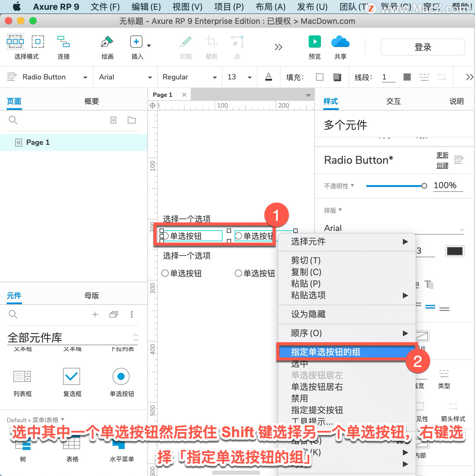This screenshot has width=475, height=476.
Task: Open the File menu in menu bar
Action: 105,7
